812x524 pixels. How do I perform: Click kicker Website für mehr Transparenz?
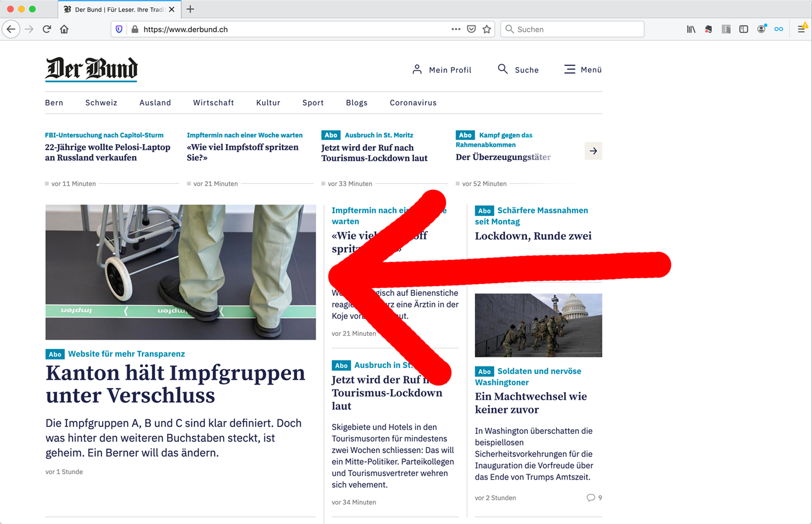(126, 354)
